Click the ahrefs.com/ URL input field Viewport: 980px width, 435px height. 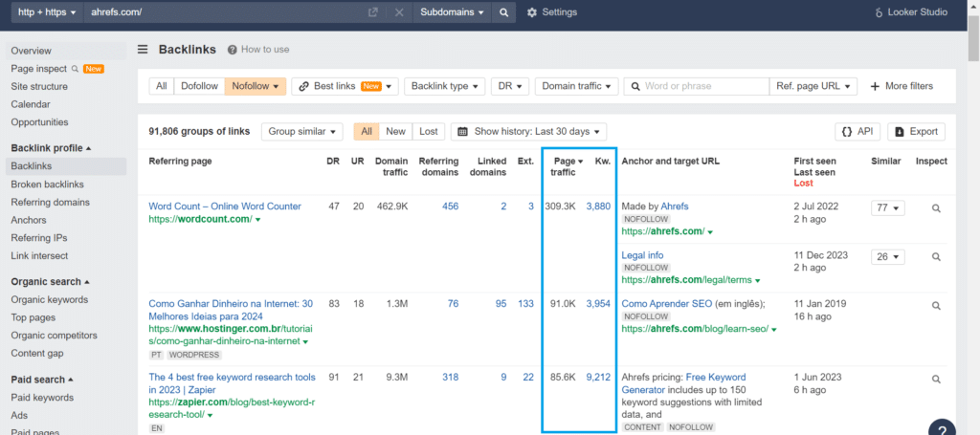point(225,12)
